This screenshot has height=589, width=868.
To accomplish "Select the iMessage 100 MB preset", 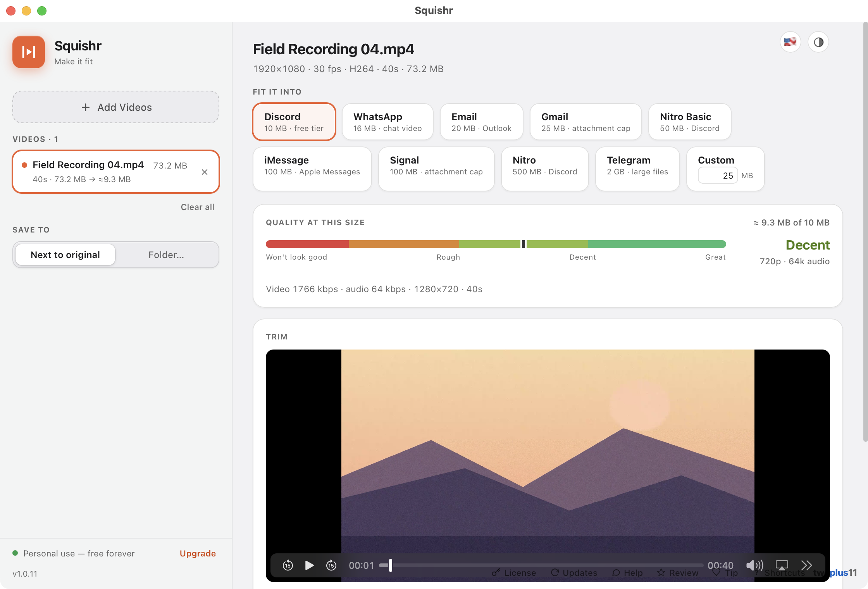I will [x=312, y=169].
